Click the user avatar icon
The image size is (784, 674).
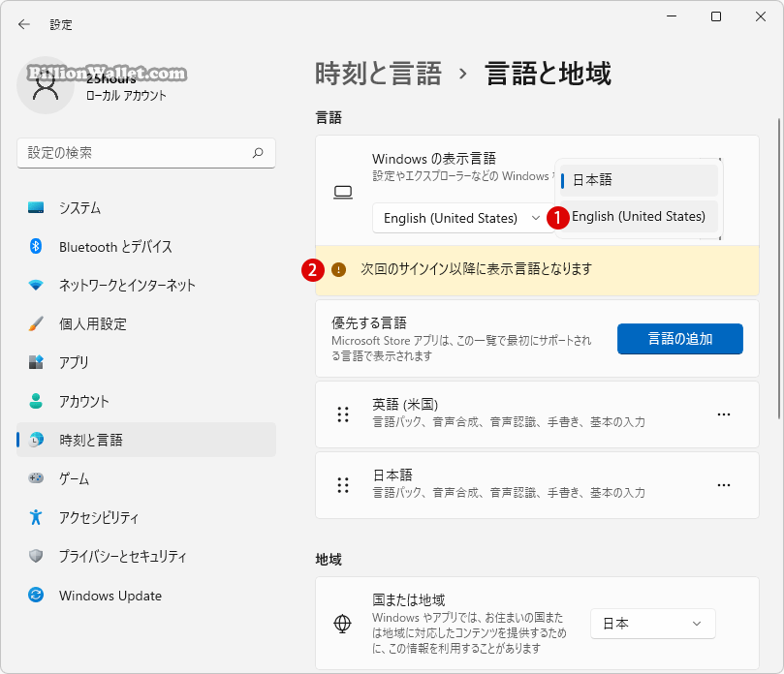[x=46, y=85]
